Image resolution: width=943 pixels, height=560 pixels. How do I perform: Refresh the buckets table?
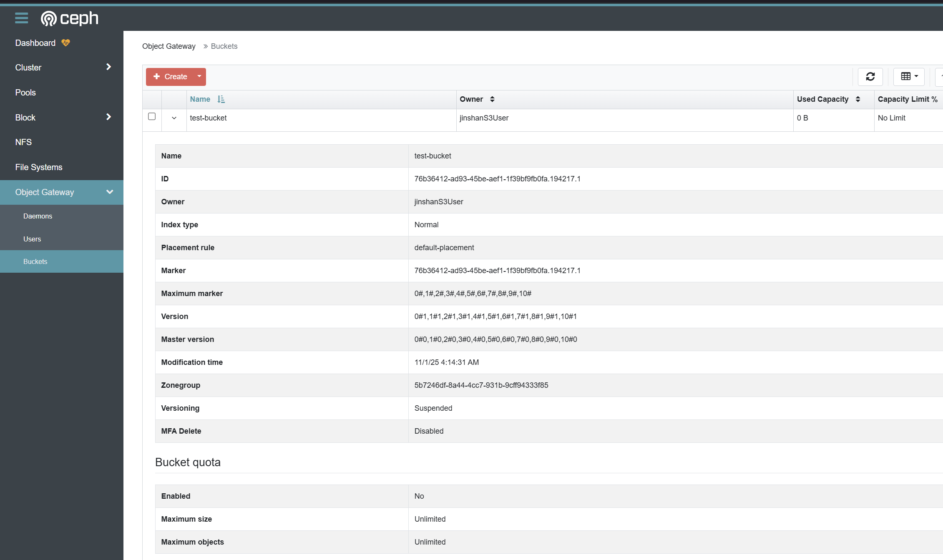point(870,77)
